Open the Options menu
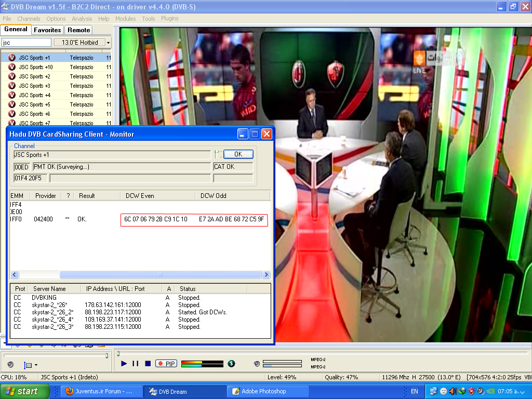532x399 pixels. (x=56, y=19)
